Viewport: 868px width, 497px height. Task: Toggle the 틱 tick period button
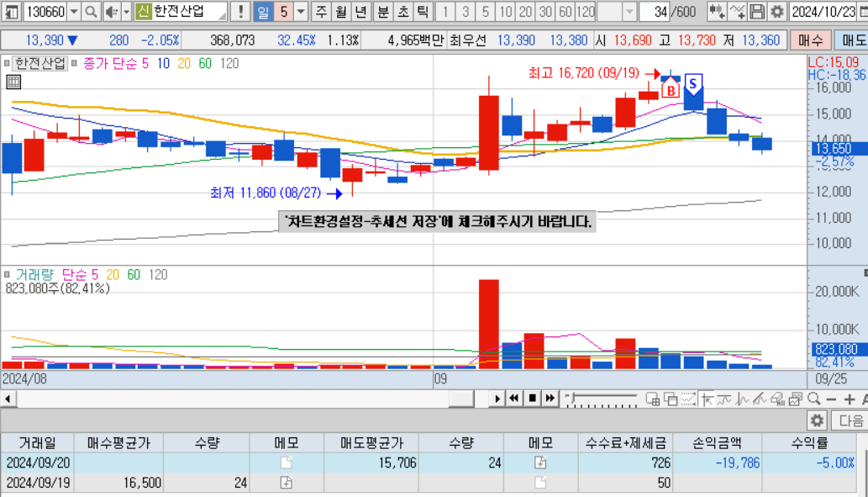(x=423, y=12)
